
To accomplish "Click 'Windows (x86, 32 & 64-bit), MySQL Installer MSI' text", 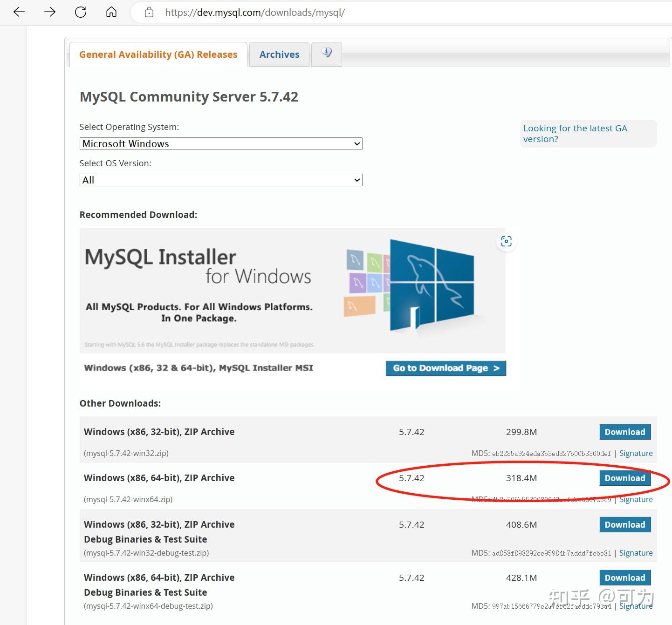I will [199, 368].
